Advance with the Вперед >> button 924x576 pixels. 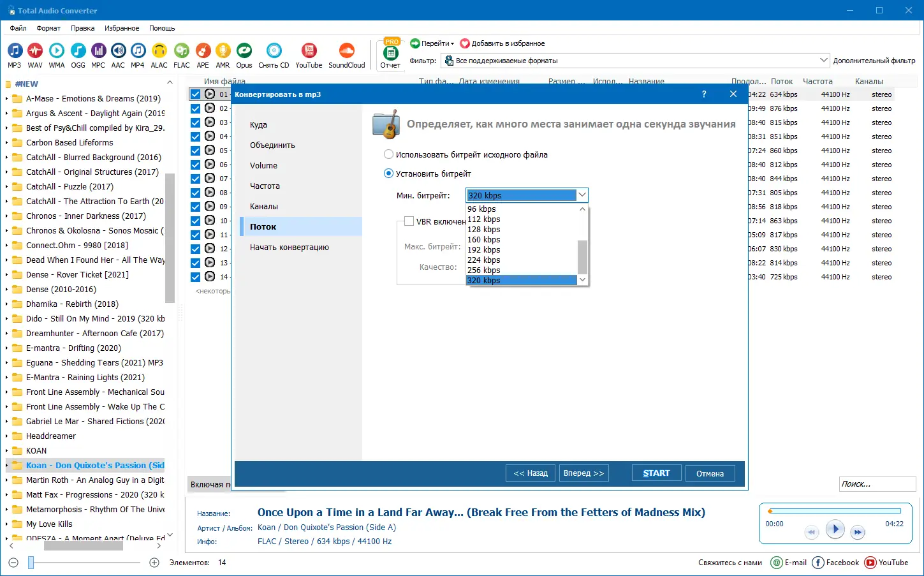pyautogui.click(x=583, y=473)
